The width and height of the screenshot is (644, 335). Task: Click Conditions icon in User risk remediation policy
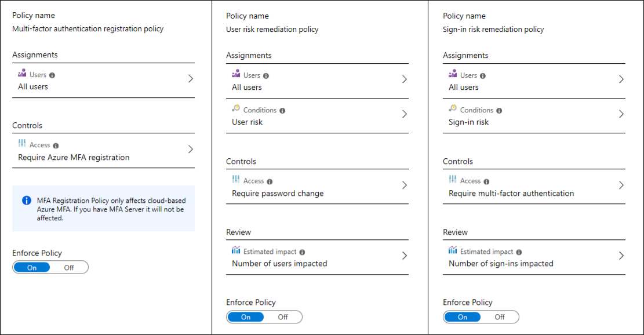[x=237, y=109]
